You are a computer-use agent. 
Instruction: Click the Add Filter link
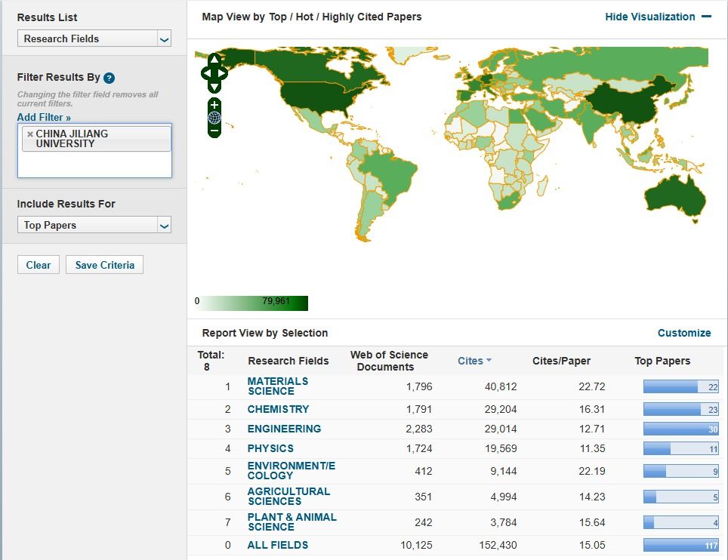tap(44, 118)
